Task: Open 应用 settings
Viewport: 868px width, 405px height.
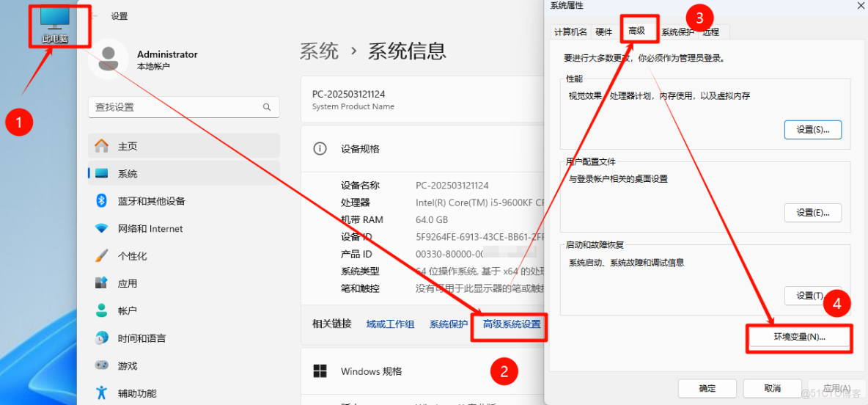Action: [x=184, y=283]
